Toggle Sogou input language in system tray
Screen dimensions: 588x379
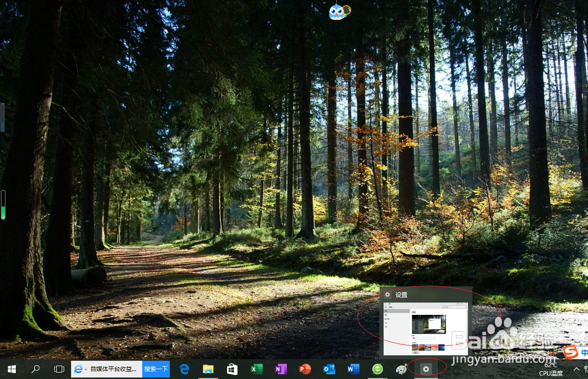584,353
